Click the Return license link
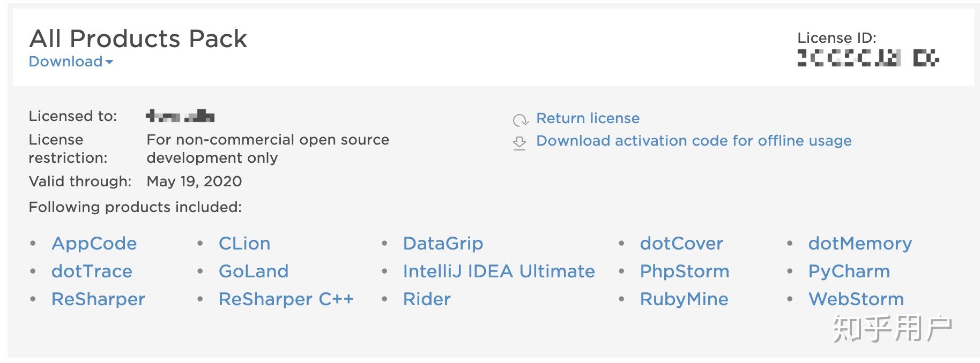This screenshot has width=980, height=363. click(588, 118)
